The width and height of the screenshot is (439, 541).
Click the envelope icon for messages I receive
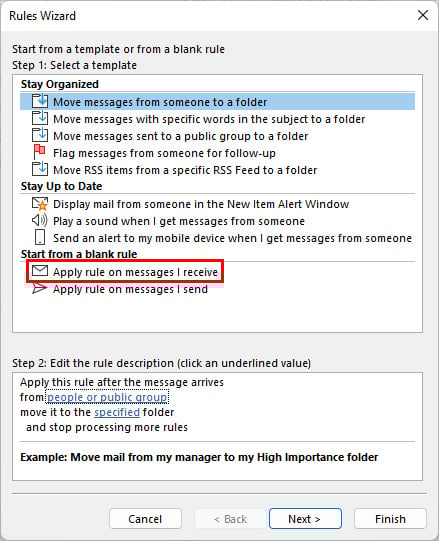(40, 271)
